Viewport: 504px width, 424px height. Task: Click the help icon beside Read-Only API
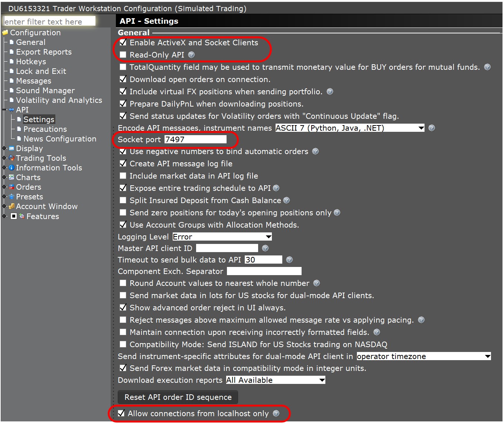(x=191, y=55)
